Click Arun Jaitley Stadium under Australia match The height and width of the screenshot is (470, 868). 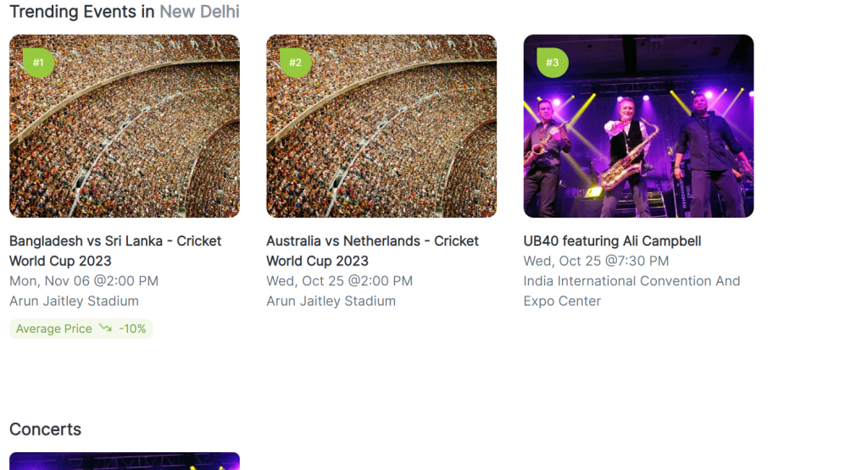coord(331,301)
